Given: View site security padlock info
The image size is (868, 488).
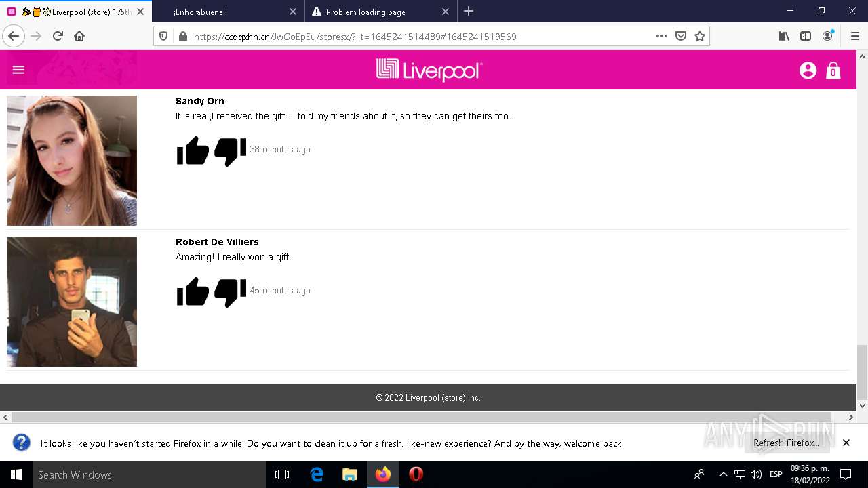Looking at the screenshot, I should [182, 37].
